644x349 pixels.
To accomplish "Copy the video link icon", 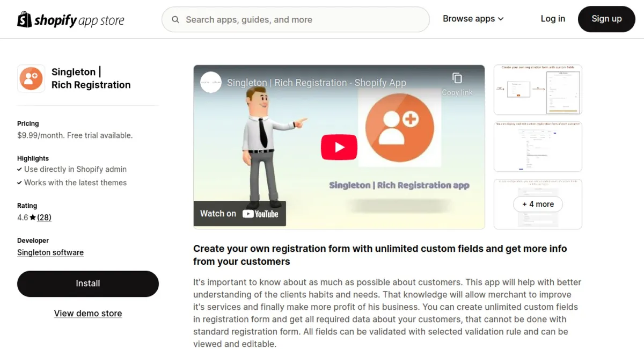I will click(457, 78).
